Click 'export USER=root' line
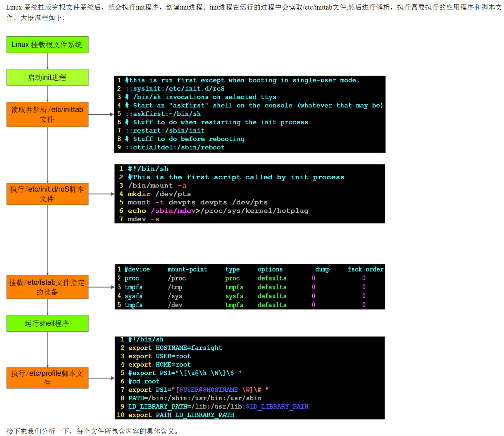 click(x=159, y=356)
